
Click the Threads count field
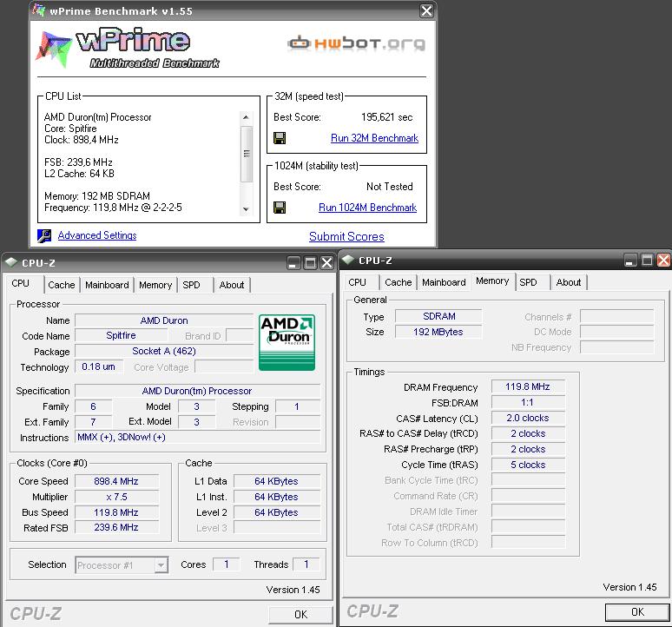click(306, 564)
